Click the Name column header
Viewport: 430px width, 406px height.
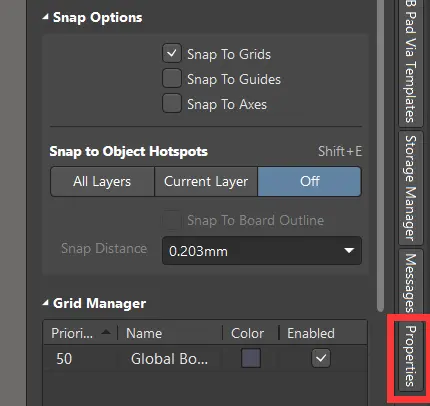coord(170,333)
